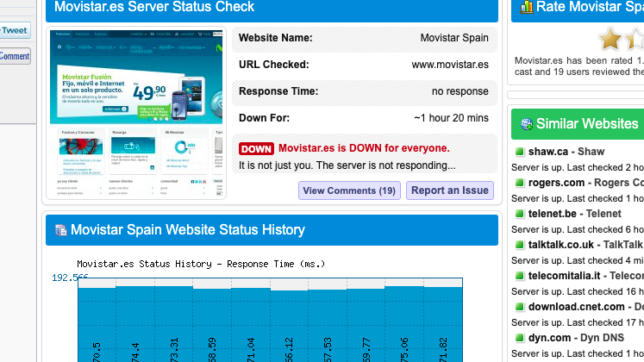Click 'It is not just you' message text
This screenshot has width=644, height=362.
coord(347,165)
